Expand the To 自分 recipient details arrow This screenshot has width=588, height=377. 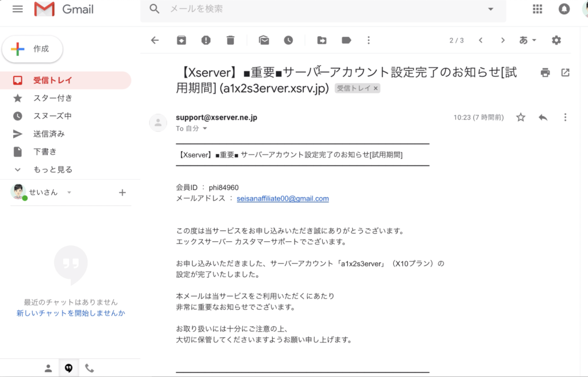click(x=205, y=129)
